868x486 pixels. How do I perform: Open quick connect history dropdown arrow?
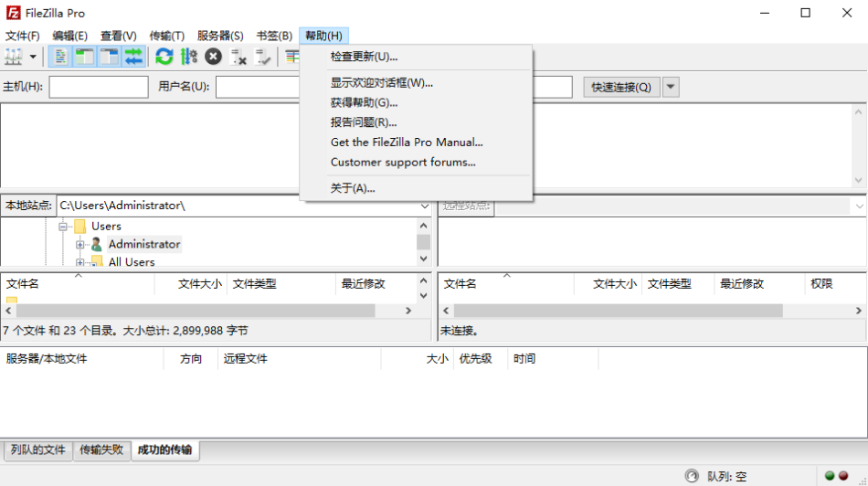671,87
